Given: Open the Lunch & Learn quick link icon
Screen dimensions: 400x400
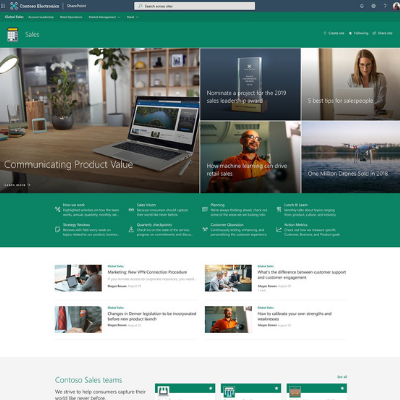Looking at the screenshot, I should (279, 209).
